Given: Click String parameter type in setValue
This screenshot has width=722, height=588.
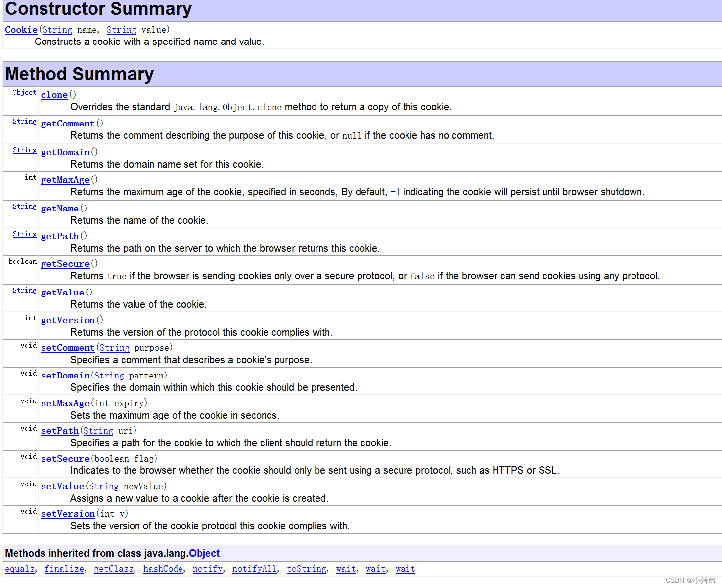Looking at the screenshot, I should [104, 486].
